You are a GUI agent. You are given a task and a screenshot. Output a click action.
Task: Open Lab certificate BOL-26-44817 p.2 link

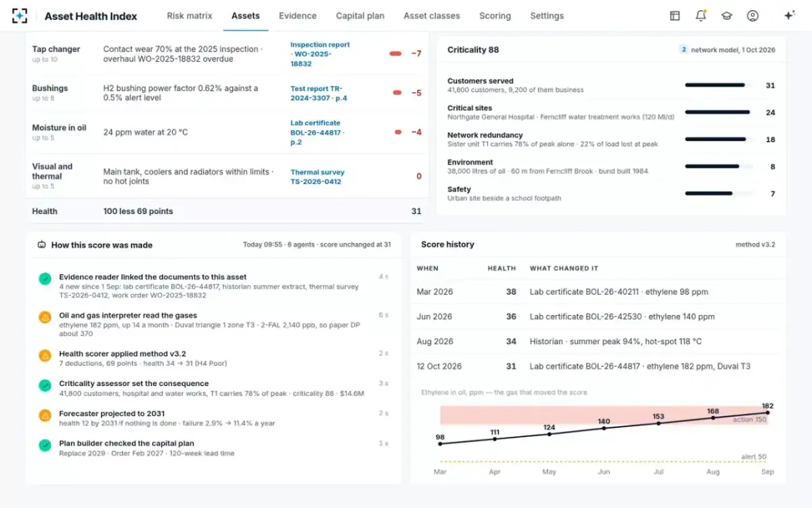(x=317, y=133)
